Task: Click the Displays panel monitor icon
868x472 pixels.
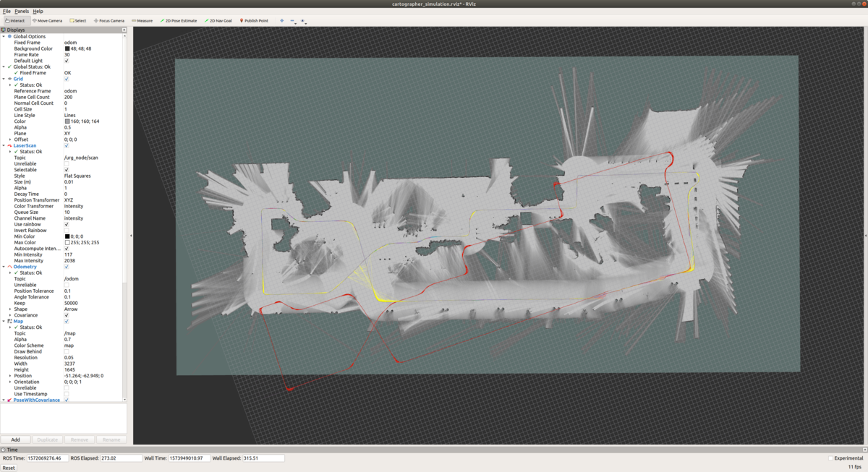Action: pos(4,30)
